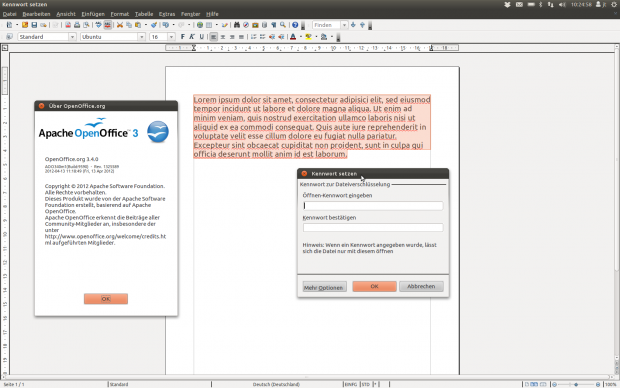Focus the Öffnen-Kennwort eingeben field
620x388 pixels.
[x=373, y=206]
